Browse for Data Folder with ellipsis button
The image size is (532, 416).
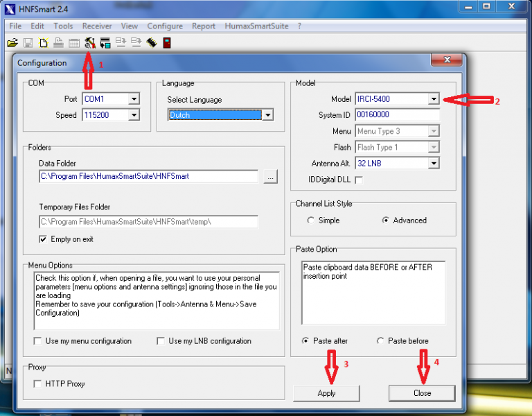point(270,177)
